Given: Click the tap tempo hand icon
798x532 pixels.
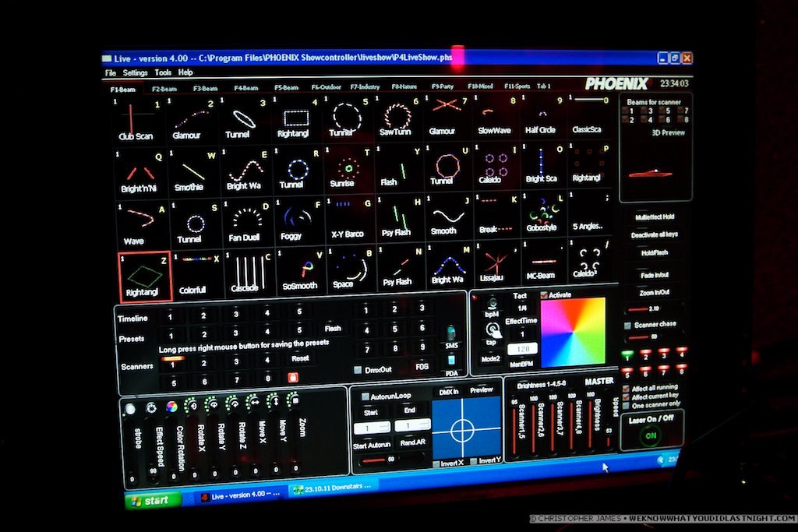Looking at the screenshot, I should 493,330.
